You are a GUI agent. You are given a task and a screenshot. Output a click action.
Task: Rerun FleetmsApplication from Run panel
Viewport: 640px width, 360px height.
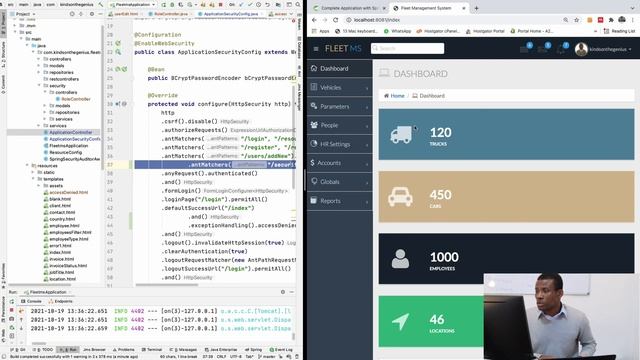coord(12,302)
